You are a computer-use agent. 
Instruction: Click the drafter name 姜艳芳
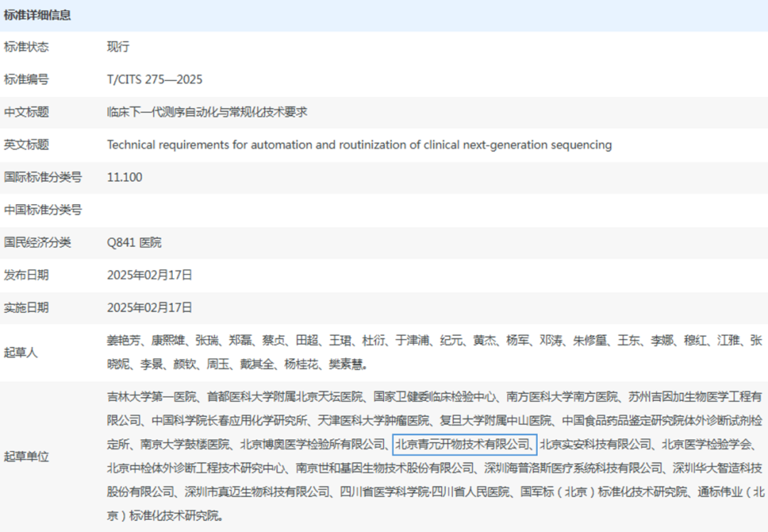coord(124,341)
